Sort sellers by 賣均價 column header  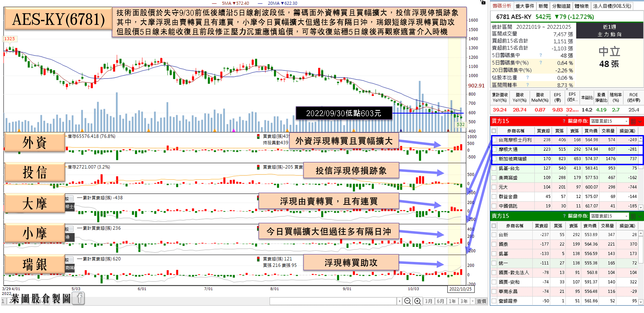(x=590, y=226)
